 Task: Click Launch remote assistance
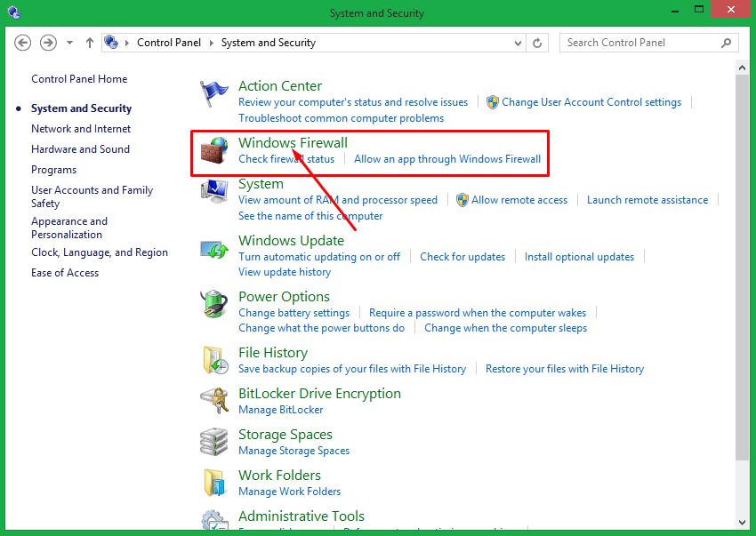coord(647,200)
